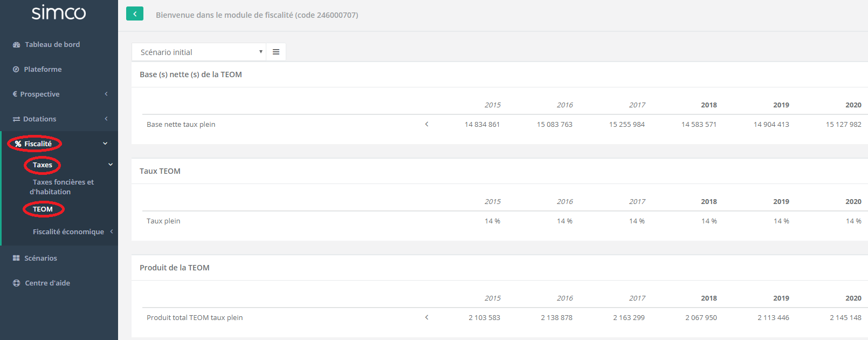Collapse the Taxes submenu chevron
This screenshot has height=340, width=868.
pyautogui.click(x=111, y=165)
